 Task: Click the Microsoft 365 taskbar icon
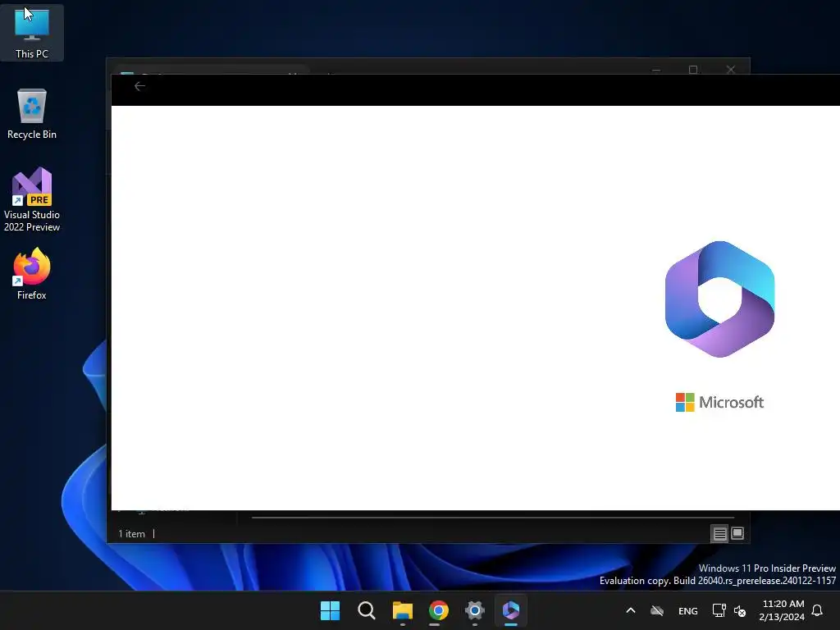pyautogui.click(x=510, y=610)
